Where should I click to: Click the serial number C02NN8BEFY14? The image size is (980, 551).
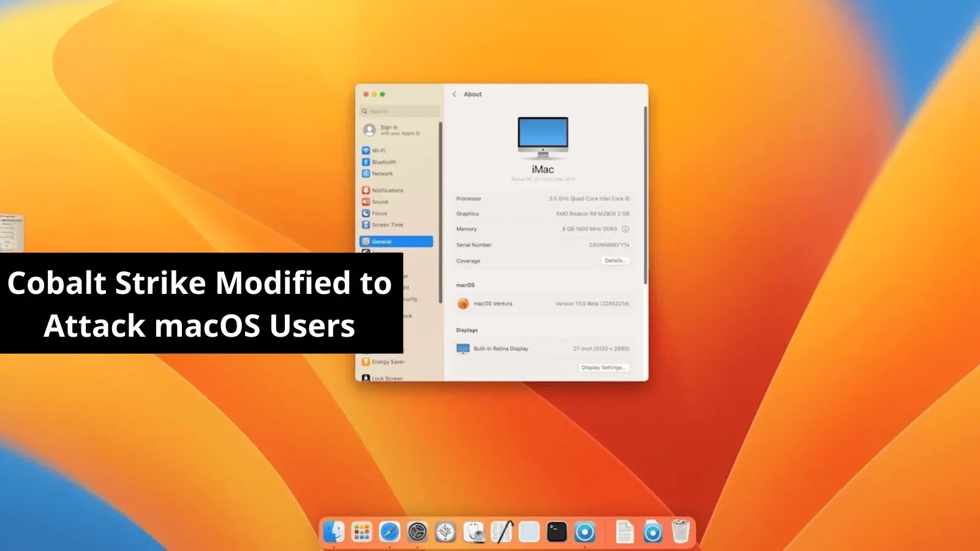pyautogui.click(x=609, y=245)
